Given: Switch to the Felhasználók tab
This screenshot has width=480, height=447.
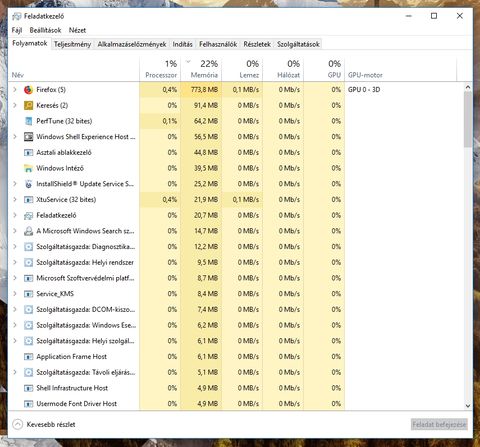Looking at the screenshot, I should tap(218, 44).
